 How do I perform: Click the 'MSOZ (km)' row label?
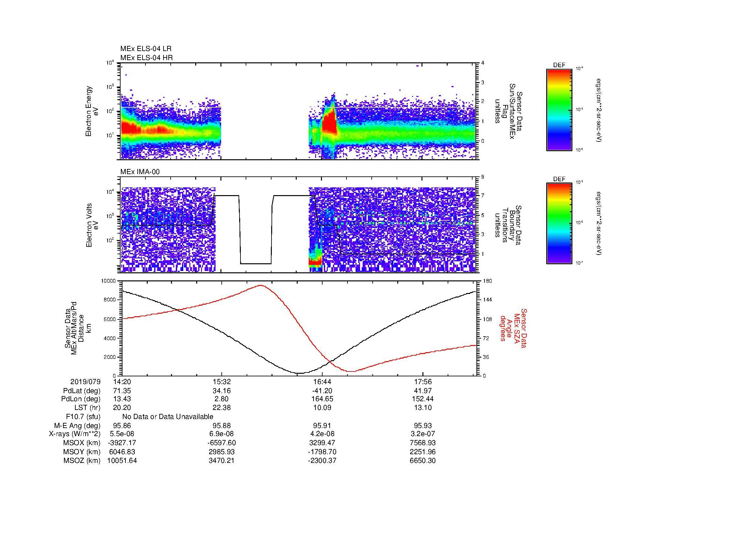pos(82,461)
